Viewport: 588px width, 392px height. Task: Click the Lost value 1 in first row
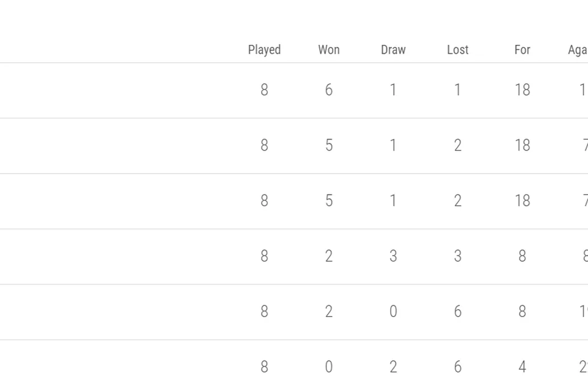pyautogui.click(x=458, y=90)
